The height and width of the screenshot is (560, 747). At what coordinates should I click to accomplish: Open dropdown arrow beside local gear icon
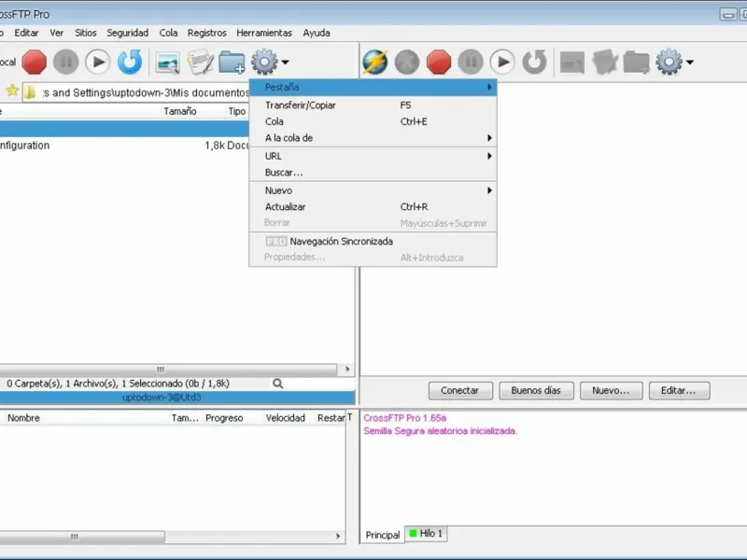point(285,62)
